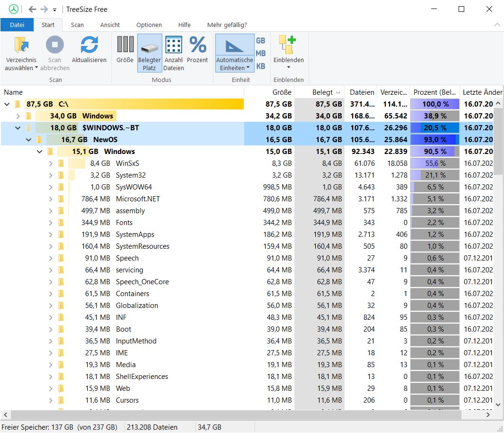Click the WinSxS 55,6 % percentage bar
This screenshot has width=504, height=433.
coord(435,163)
